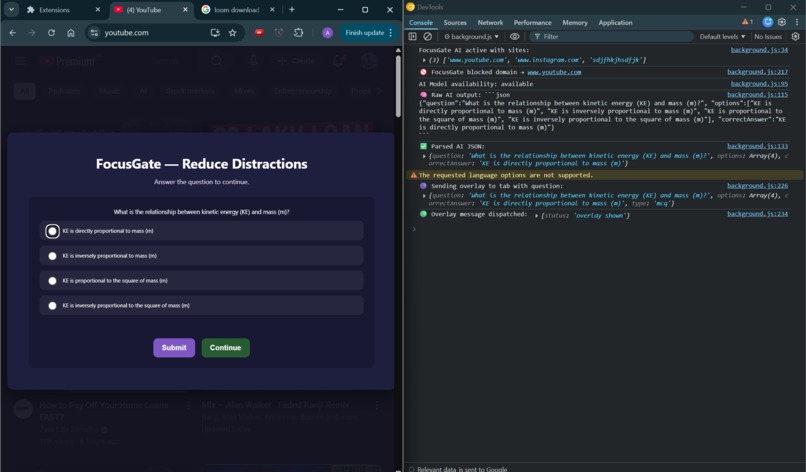Bookmark this page with the star icon

pyautogui.click(x=233, y=33)
